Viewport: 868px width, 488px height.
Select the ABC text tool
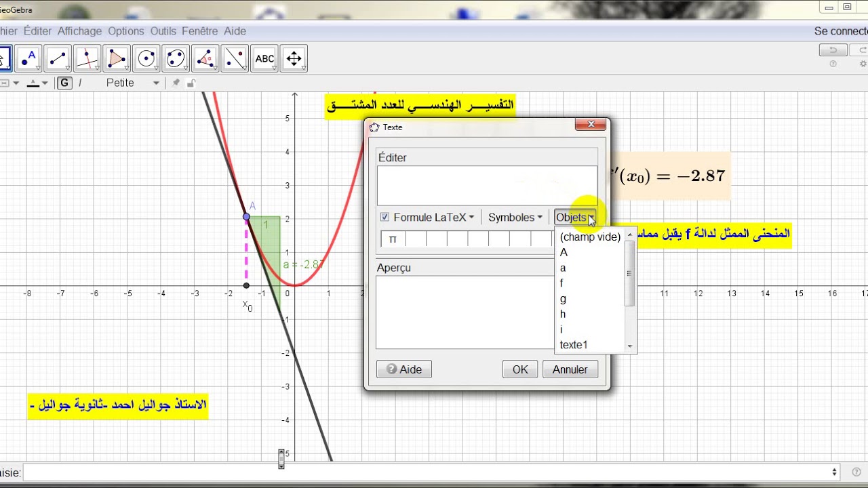coord(264,59)
